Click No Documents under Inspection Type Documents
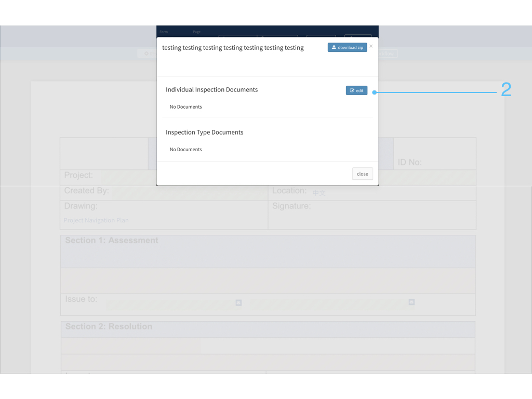Viewport: 532px width, 399px height. click(x=185, y=150)
